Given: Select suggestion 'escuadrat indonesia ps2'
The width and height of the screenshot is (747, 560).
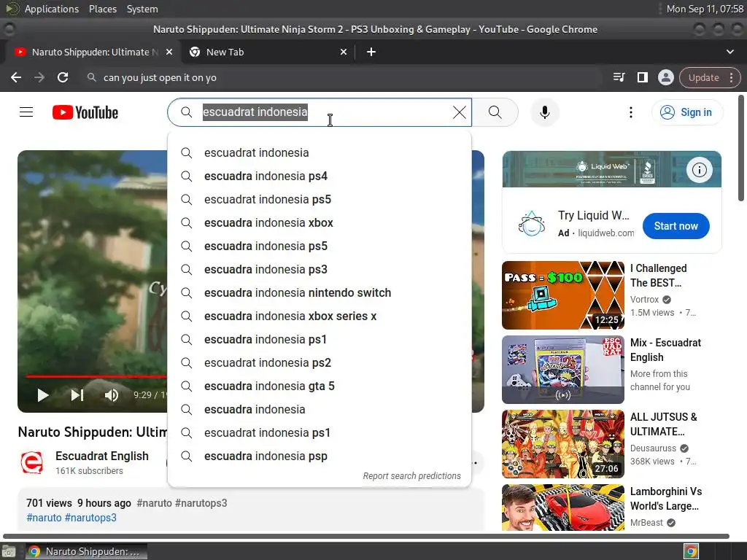Looking at the screenshot, I should click(x=320, y=363).
